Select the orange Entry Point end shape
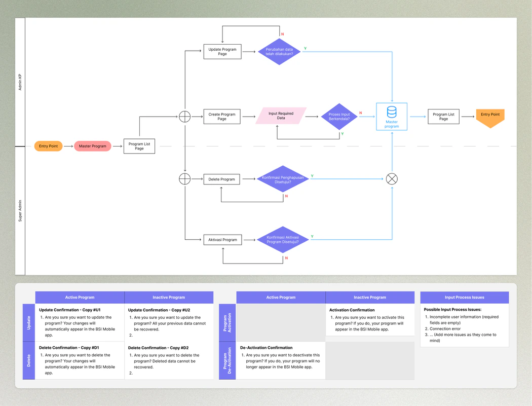 pyautogui.click(x=490, y=118)
